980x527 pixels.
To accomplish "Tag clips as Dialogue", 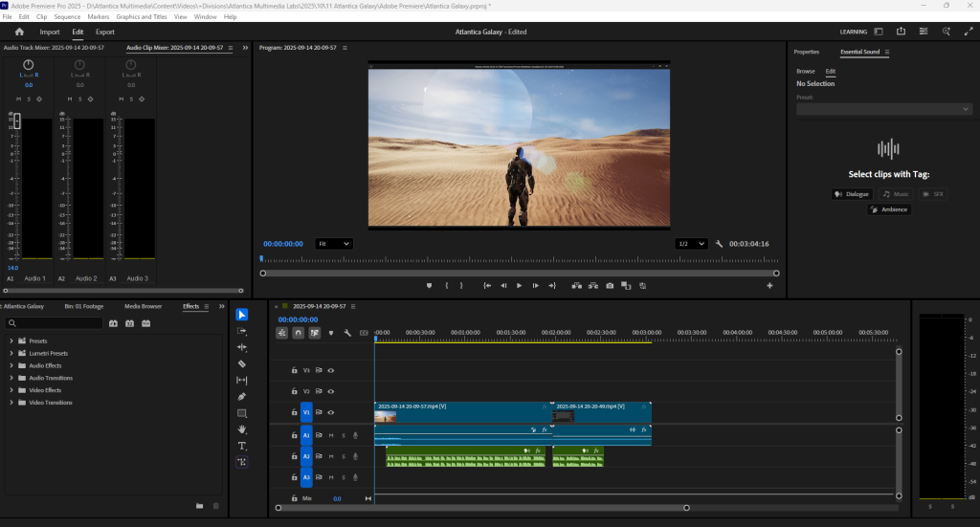I will [852, 194].
